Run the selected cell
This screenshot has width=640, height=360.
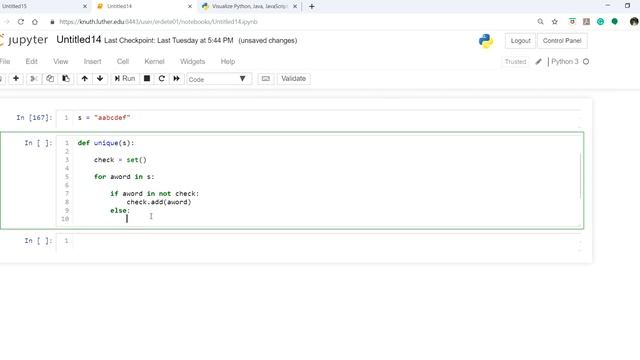pos(125,78)
